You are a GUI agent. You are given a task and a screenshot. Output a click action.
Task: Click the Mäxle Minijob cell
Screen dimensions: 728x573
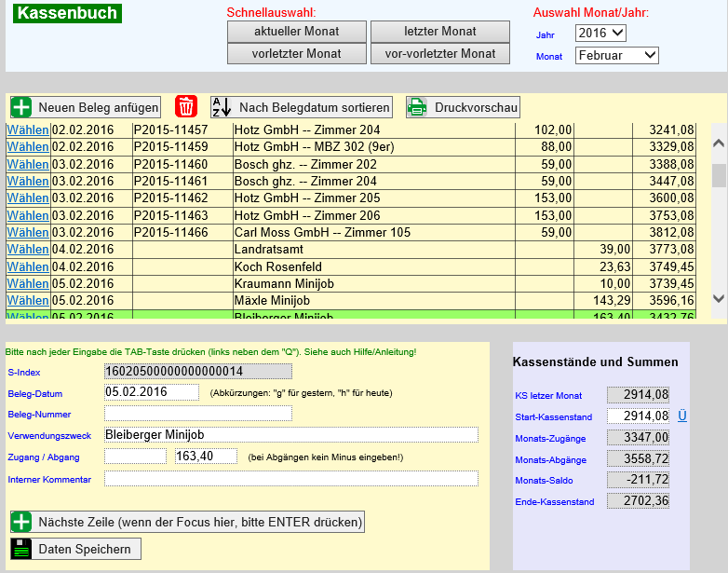(373, 301)
